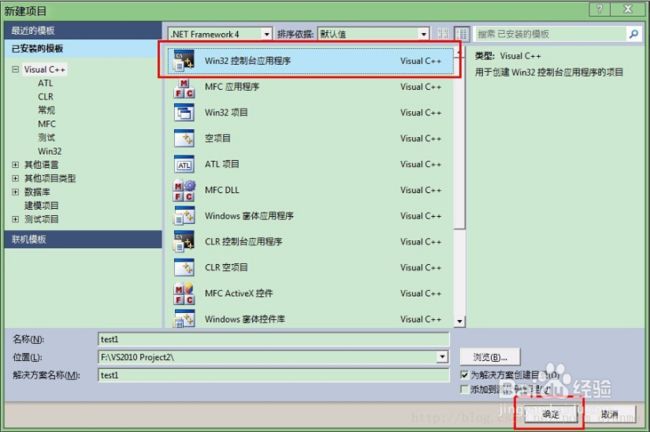Image resolution: width=650 pixels, height=432 pixels.
Task: Select CLR under Visual C++
Action: point(46,97)
